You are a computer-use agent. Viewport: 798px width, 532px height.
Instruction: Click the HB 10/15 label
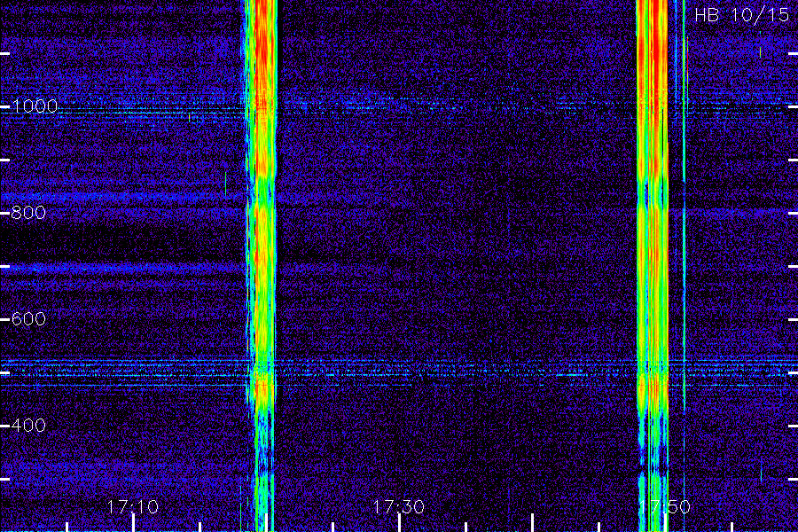(x=741, y=15)
